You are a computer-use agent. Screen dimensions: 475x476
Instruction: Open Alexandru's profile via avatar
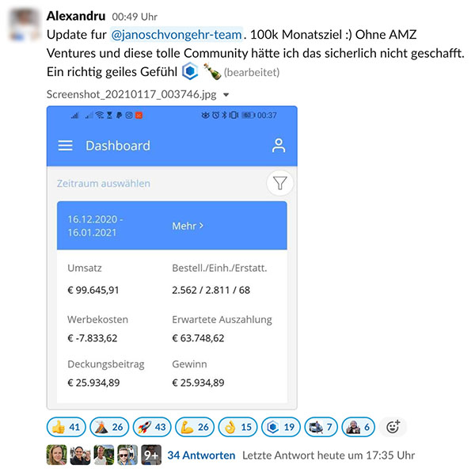pyautogui.click(x=25, y=25)
